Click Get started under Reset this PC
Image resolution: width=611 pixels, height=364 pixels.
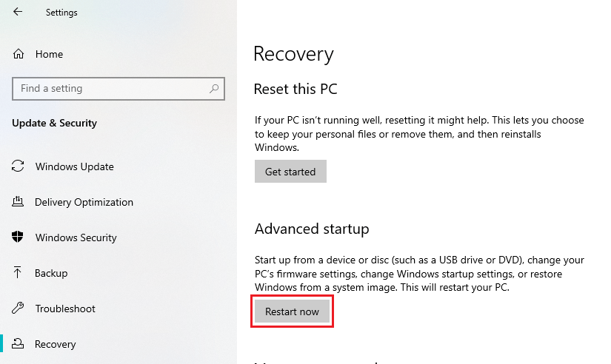click(x=290, y=172)
